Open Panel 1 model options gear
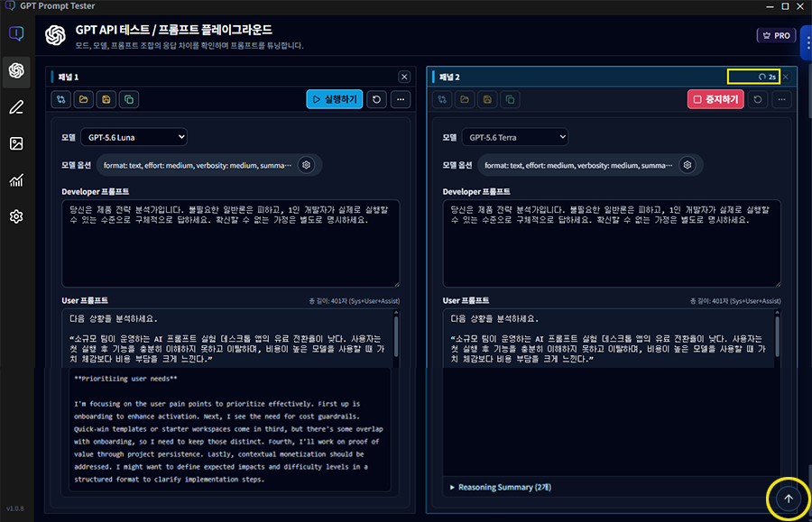The height and width of the screenshot is (522, 812). [307, 165]
